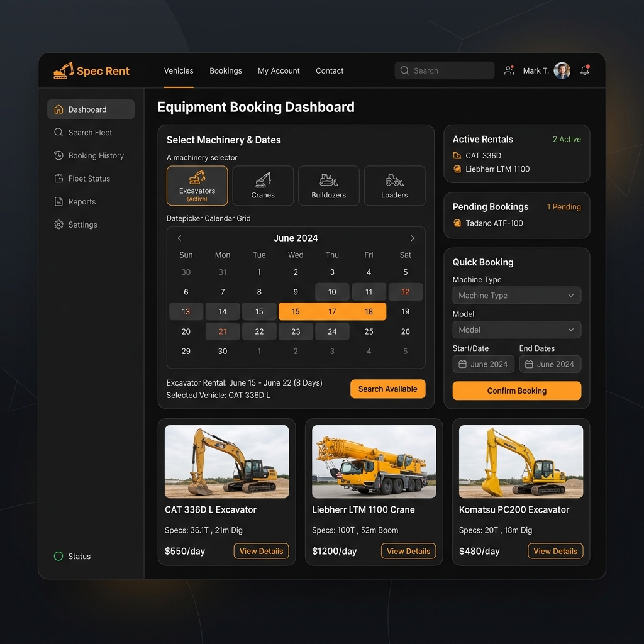Viewport: 644px width, 644px height.
Task: Click the Tadano ATF-100 booking icon
Action: (x=457, y=223)
